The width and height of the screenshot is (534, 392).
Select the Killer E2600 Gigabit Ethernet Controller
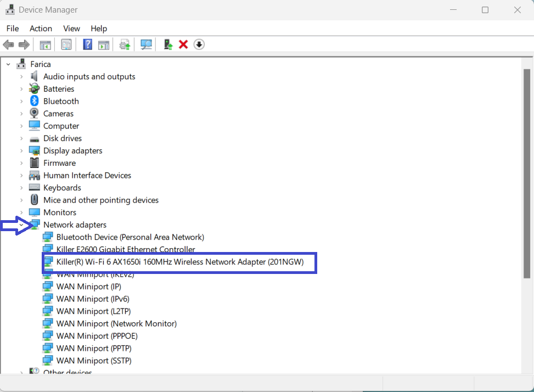pos(126,249)
